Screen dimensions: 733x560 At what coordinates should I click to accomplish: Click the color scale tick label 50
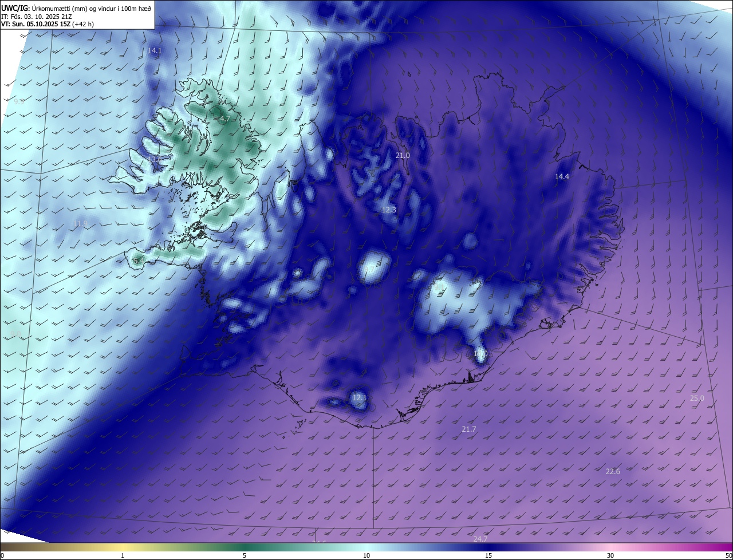[729, 555]
